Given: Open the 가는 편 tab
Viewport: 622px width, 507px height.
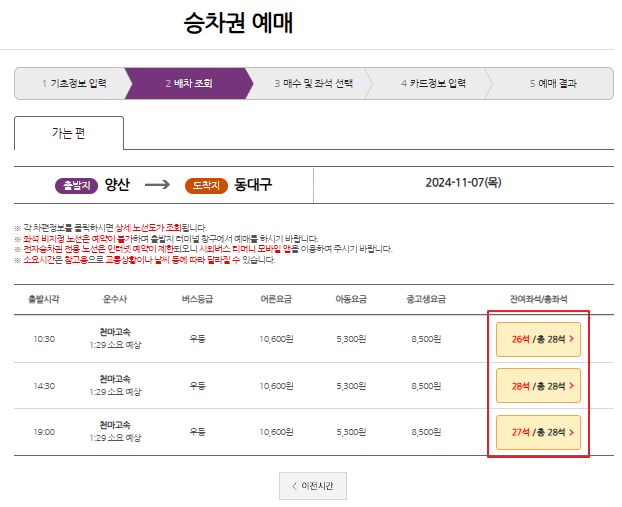Looking at the screenshot, I should point(69,133).
